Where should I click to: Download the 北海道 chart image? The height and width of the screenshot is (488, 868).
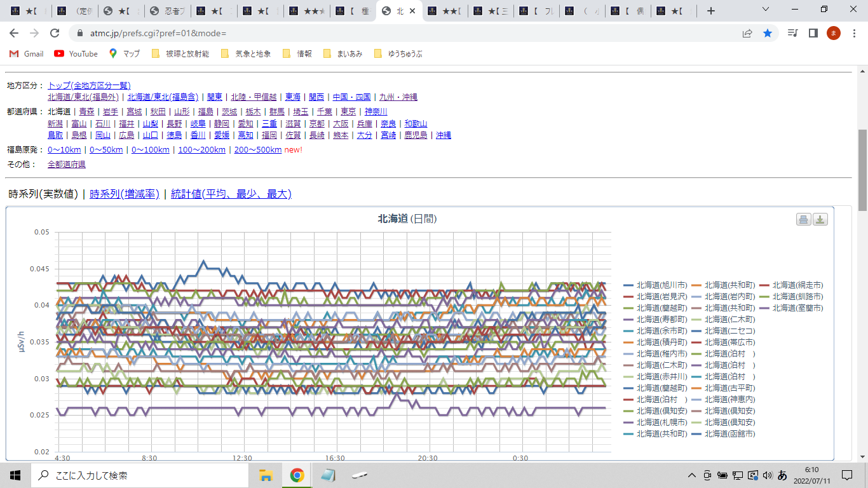(820, 220)
